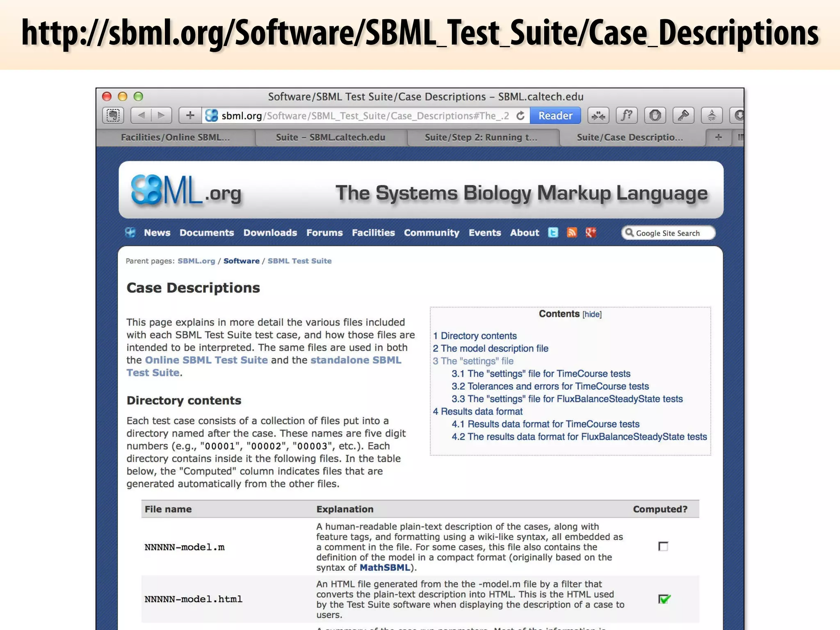
Task: Click the checked box for NNNNN-model.html
Action: pyautogui.click(x=664, y=599)
